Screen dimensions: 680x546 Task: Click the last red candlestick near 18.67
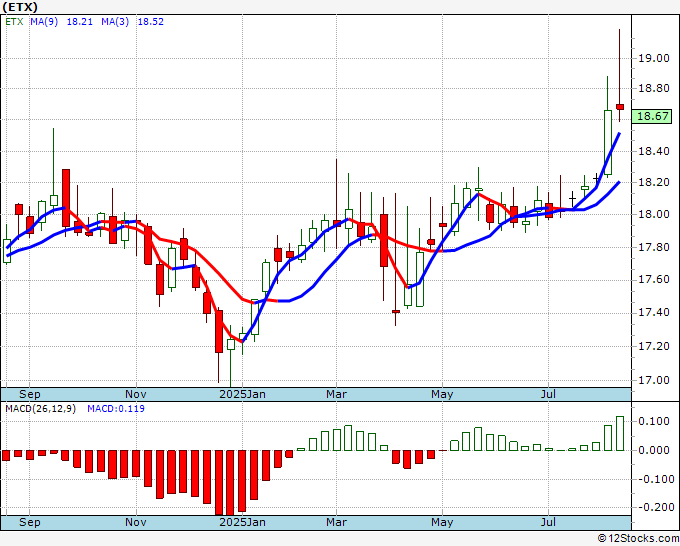(x=620, y=107)
